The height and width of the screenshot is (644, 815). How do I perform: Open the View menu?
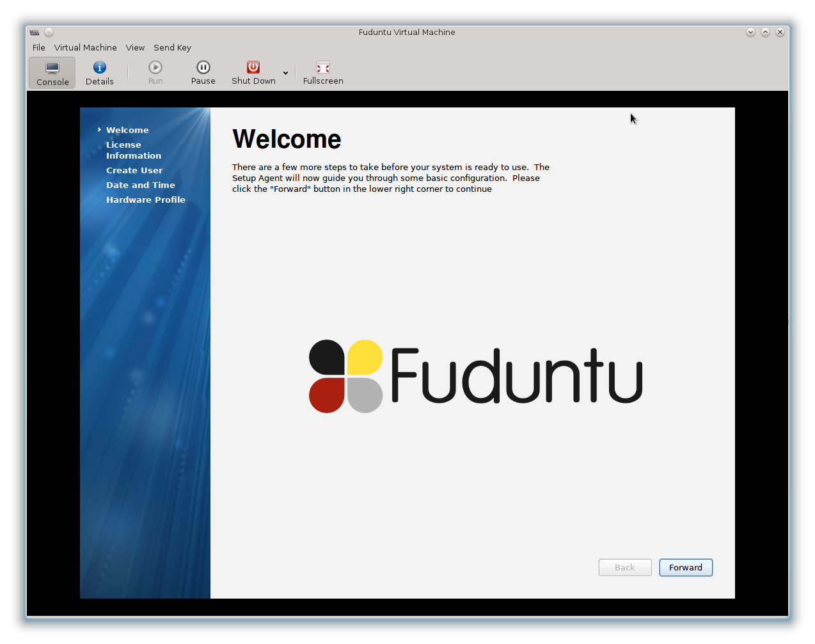point(135,47)
